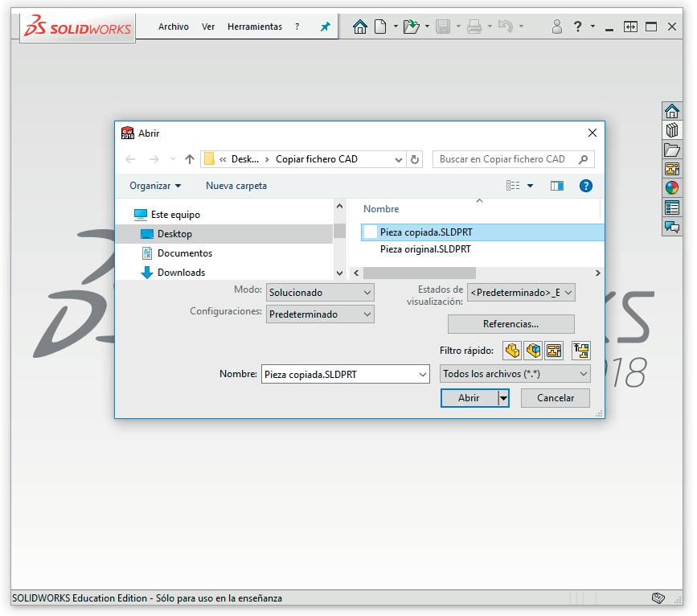
Task: Click the status bar tag icon at bottom right
Action: coord(658,598)
